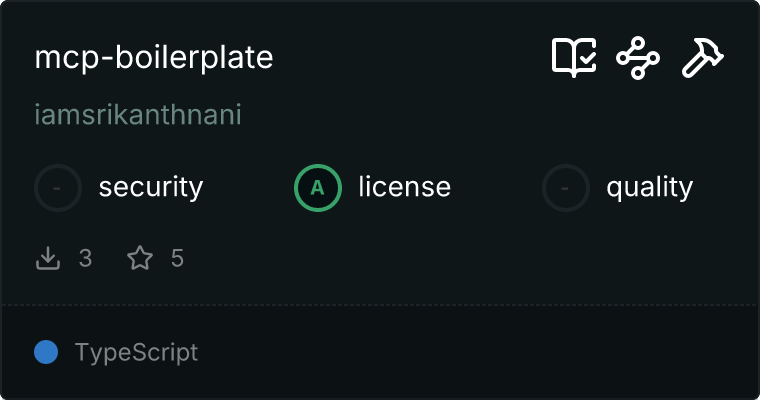Click the empty quality grade circle
The width and height of the screenshot is (760, 400).
(566, 188)
